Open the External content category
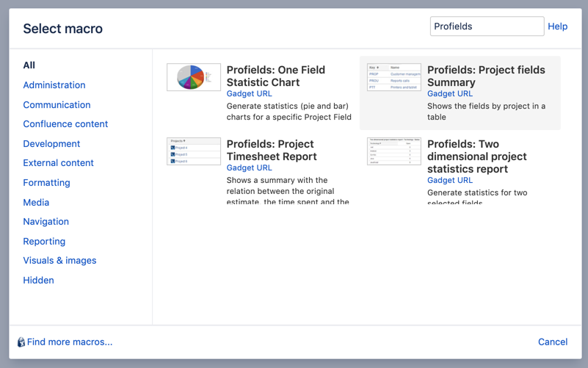588x368 pixels. [58, 163]
